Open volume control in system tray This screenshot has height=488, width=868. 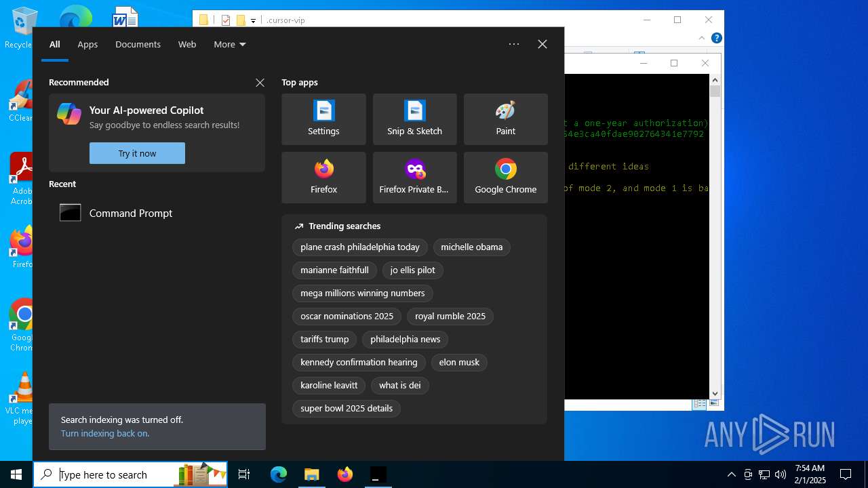tap(781, 474)
